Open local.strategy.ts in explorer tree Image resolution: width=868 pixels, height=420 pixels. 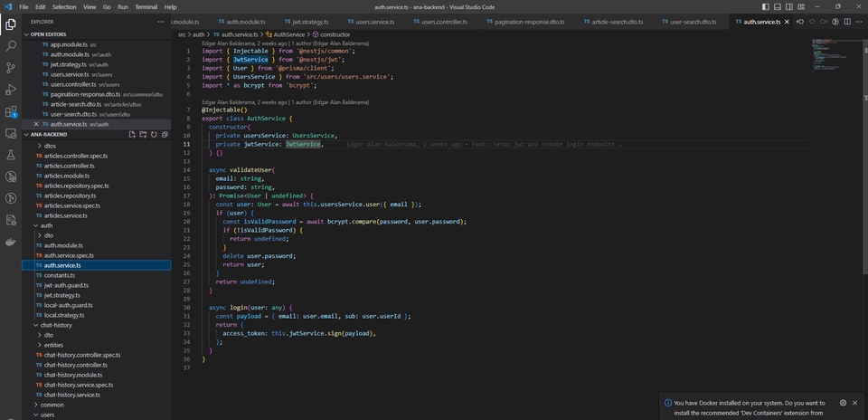[64, 315]
